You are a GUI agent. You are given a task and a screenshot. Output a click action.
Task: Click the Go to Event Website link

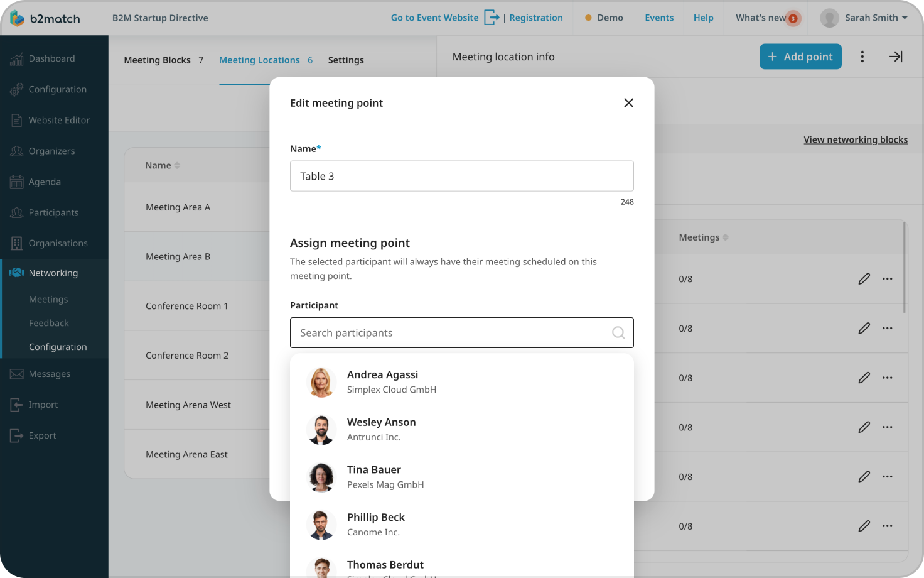pyautogui.click(x=434, y=18)
